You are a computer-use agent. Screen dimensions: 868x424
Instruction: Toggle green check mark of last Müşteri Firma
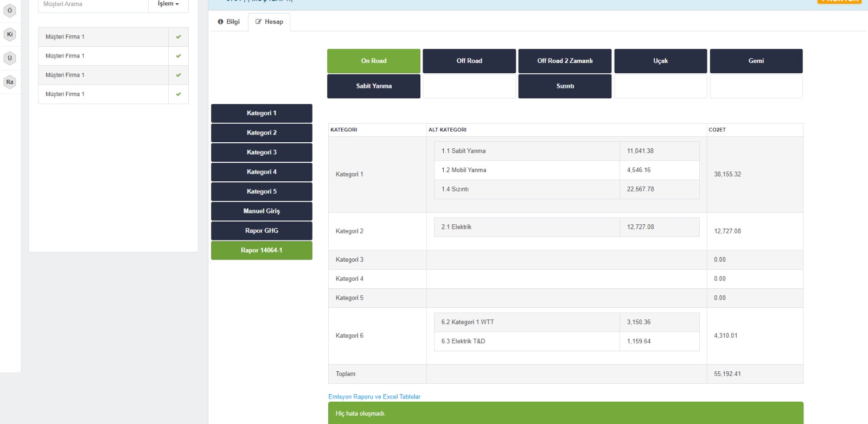click(178, 94)
